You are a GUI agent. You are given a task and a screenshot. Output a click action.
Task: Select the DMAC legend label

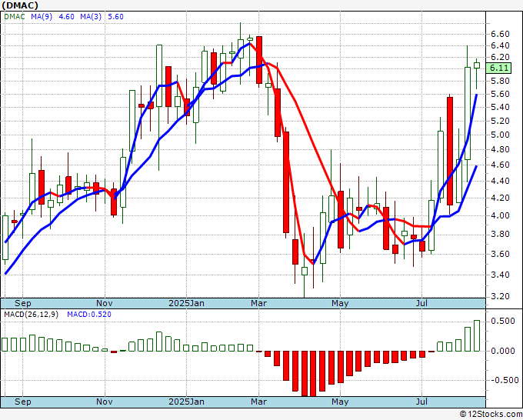click(x=15, y=16)
